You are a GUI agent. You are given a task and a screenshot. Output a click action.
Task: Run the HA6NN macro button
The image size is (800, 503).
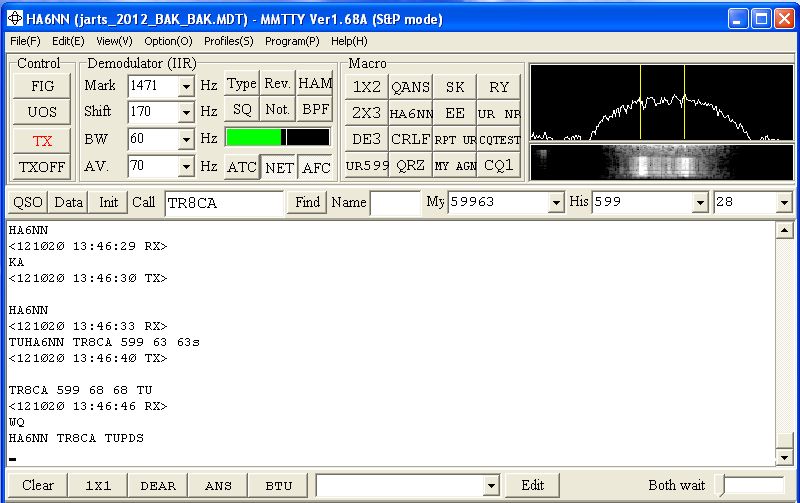point(411,113)
